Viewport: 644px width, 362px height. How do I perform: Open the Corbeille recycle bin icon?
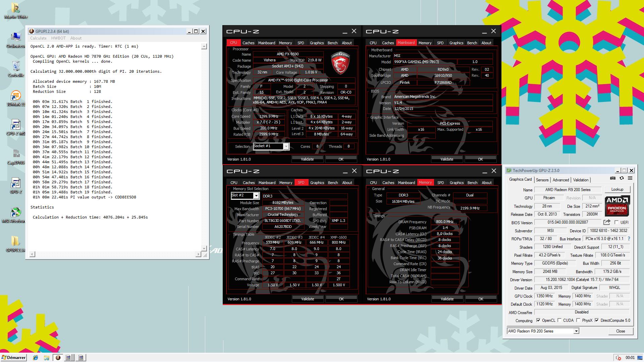[16, 69]
